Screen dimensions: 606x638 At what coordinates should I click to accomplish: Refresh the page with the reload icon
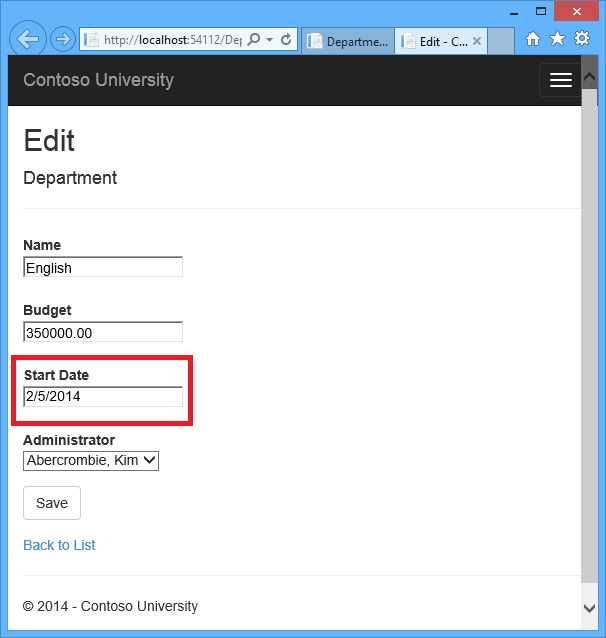286,40
